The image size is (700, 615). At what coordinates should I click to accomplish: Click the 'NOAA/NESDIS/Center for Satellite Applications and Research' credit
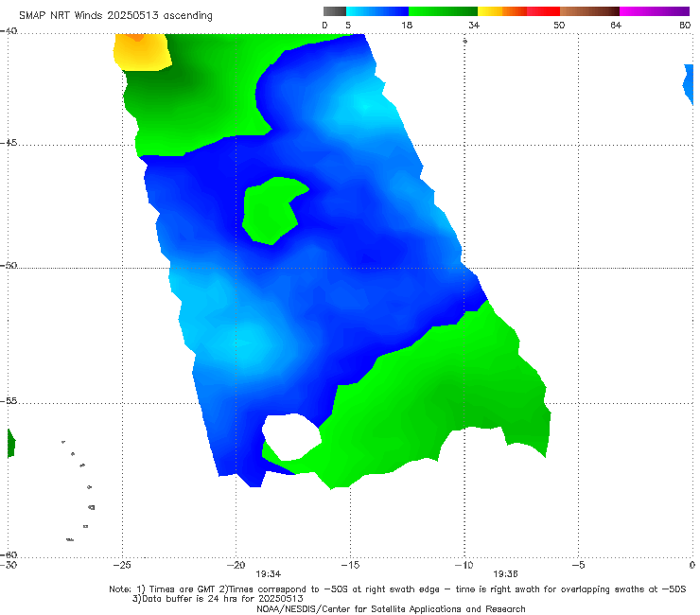pos(391,608)
